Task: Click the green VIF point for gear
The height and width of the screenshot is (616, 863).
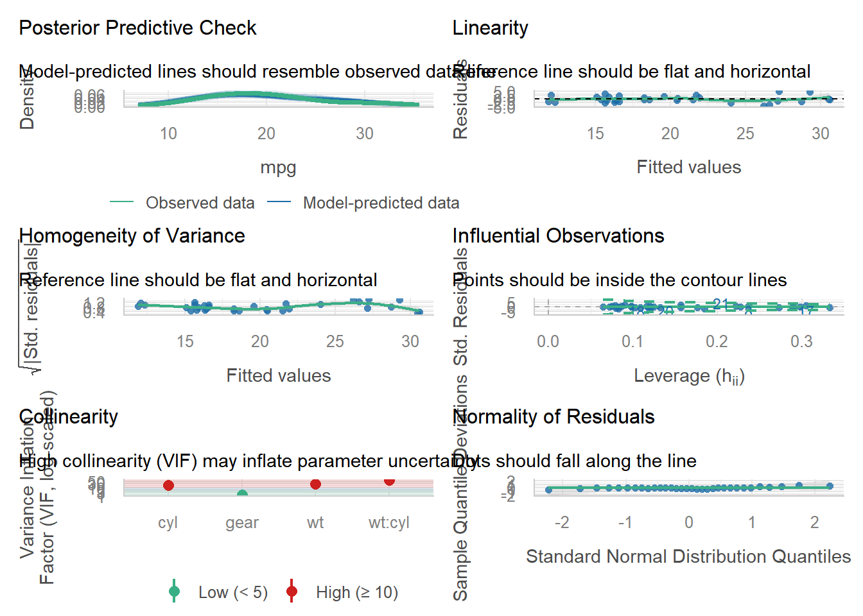Action: point(242,495)
